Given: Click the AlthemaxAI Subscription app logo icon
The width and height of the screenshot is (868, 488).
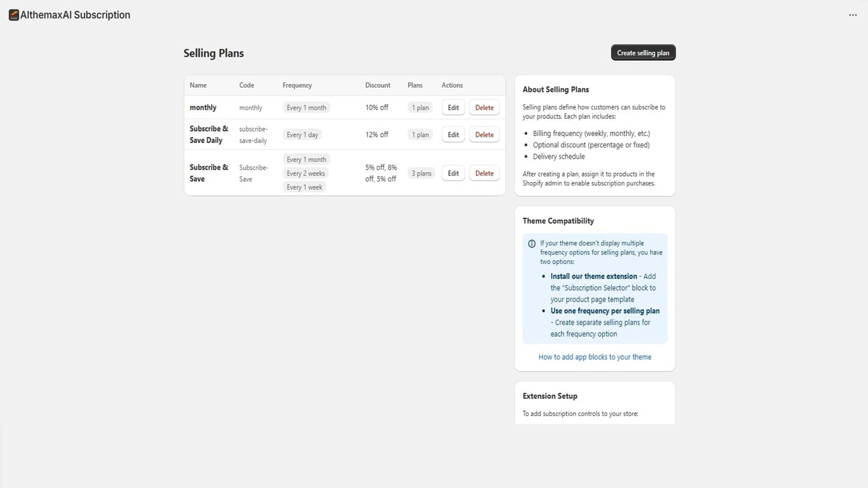Looking at the screenshot, I should coord(14,15).
